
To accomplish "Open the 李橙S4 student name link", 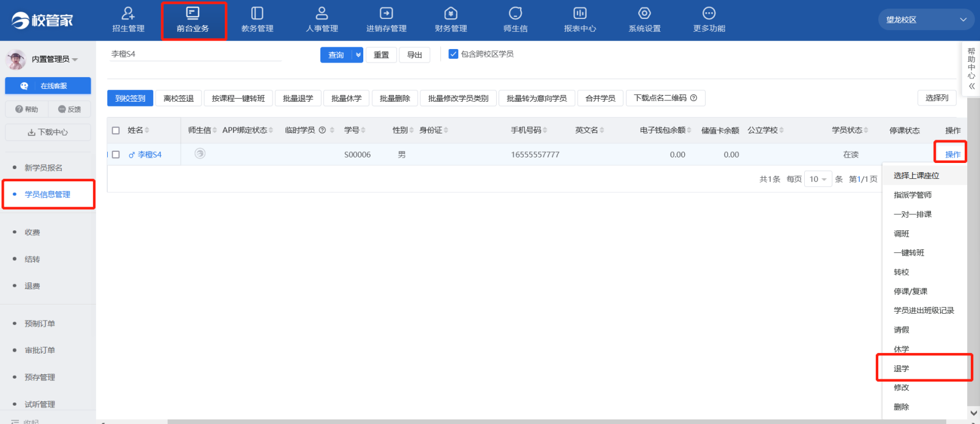I will point(149,155).
